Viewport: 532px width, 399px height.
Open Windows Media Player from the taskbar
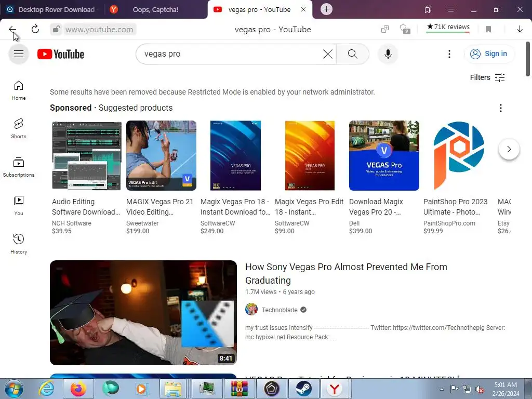[141, 389]
